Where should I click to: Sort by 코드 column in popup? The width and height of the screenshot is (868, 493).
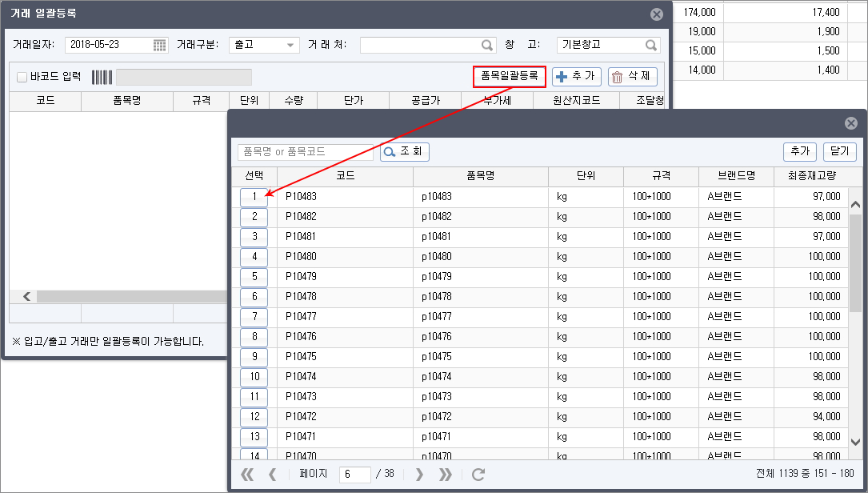346,176
